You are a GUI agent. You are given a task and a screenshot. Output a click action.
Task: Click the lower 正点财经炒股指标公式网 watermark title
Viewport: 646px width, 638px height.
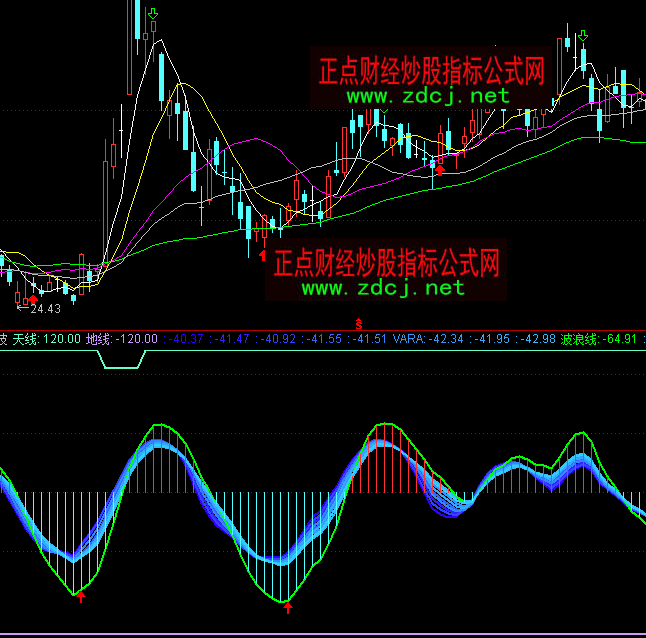[385, 263]
